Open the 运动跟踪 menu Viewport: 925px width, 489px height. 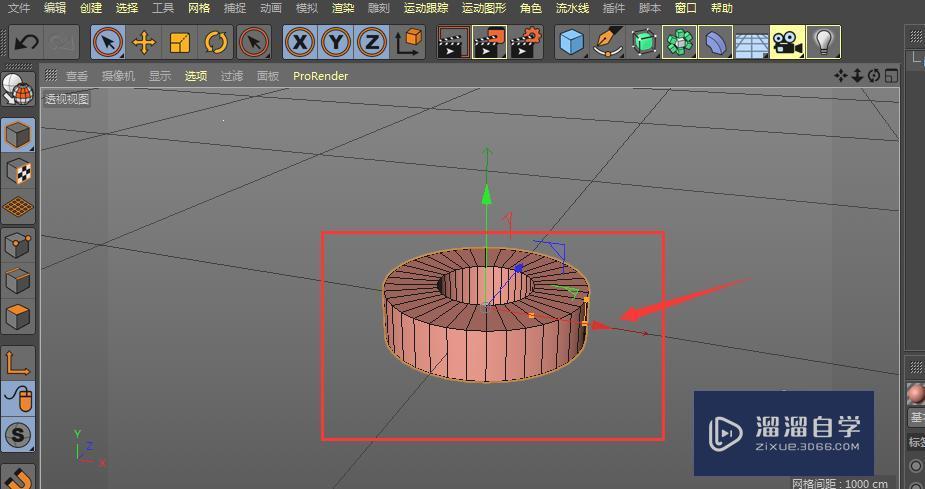coord(426,8)
